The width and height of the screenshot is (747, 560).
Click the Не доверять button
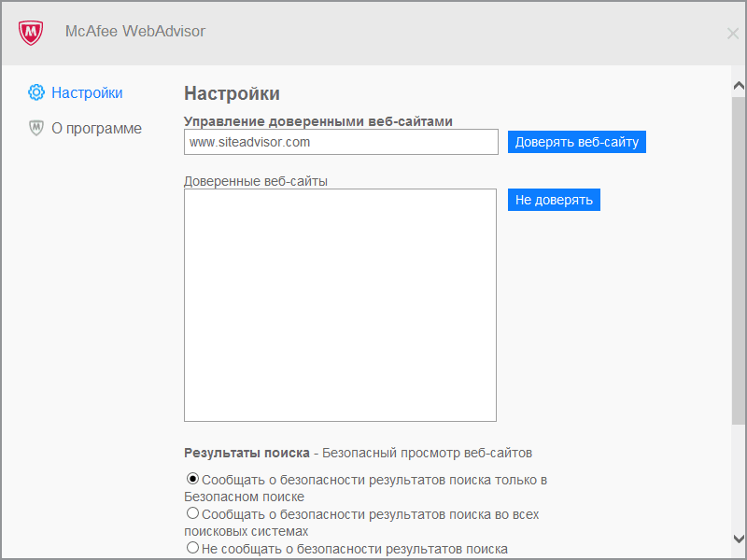click(x=554, y=200)
